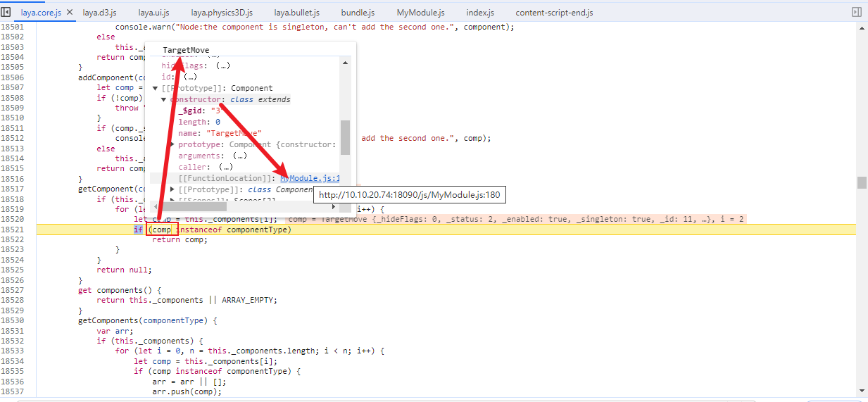Evaluate the arguments getter (…)
868x402 pixels.
tap(239, 156)
